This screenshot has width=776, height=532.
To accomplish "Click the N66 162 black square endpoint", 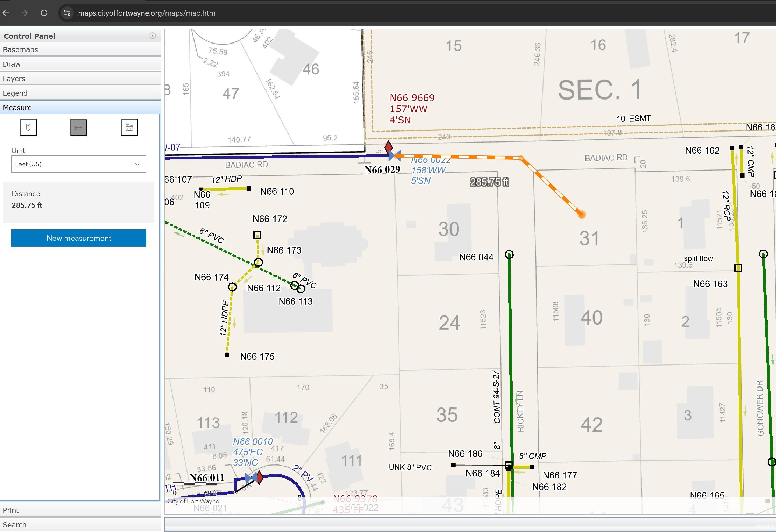I will pos(732,148).
